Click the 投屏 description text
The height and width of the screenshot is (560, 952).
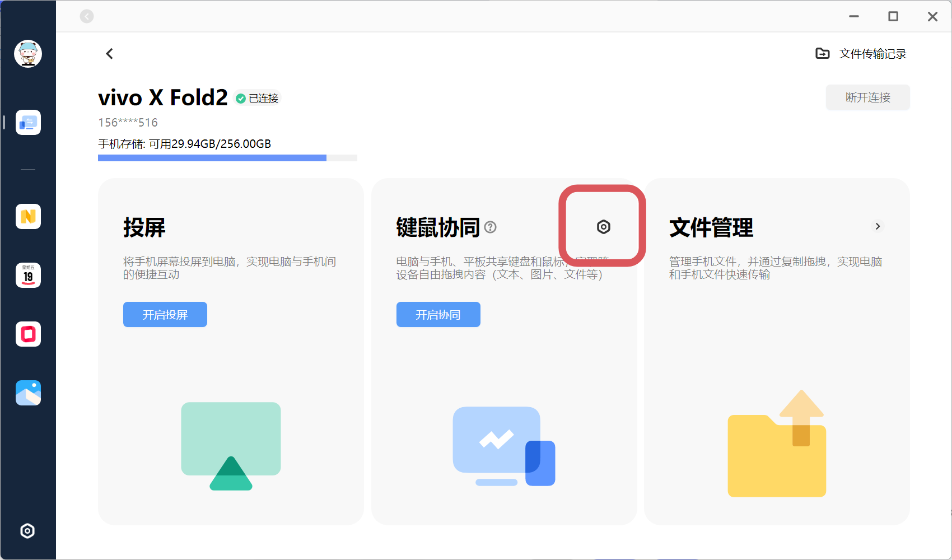point(230,268)
